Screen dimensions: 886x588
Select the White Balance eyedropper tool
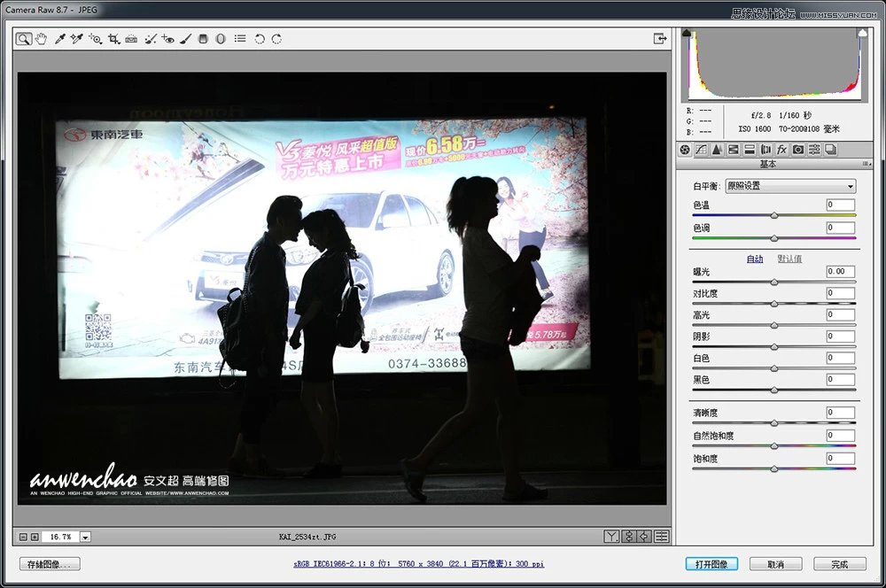pyautogui.click(x=59, y=39)
